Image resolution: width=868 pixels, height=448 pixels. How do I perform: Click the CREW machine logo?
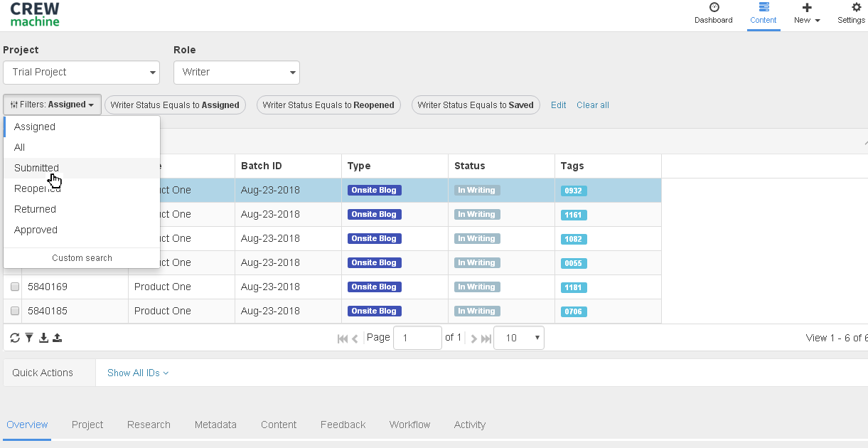tap(35, 15)
